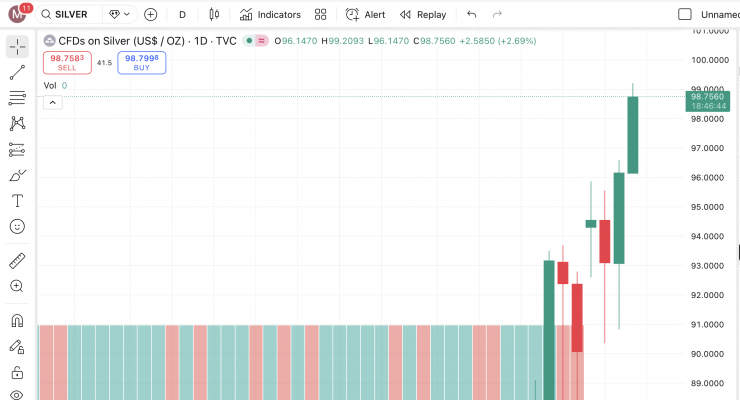
Task: Open the Replay mode
Action: coord(423,15)
